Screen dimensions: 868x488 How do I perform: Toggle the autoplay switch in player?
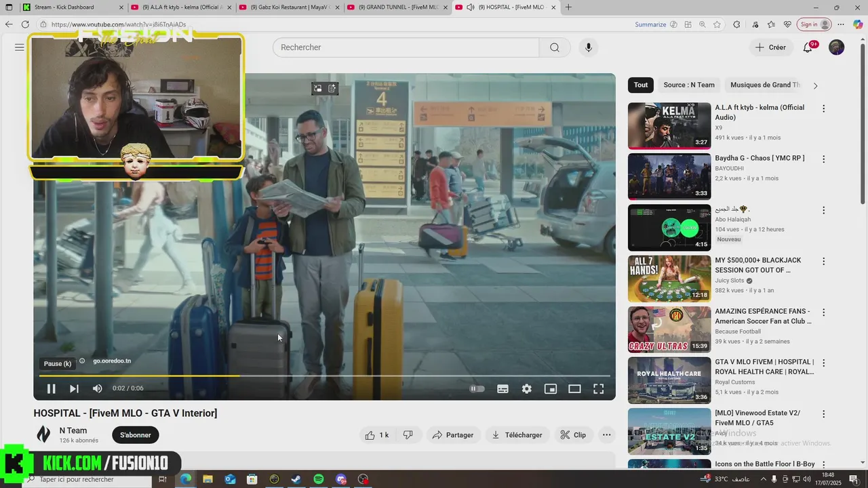477,388
